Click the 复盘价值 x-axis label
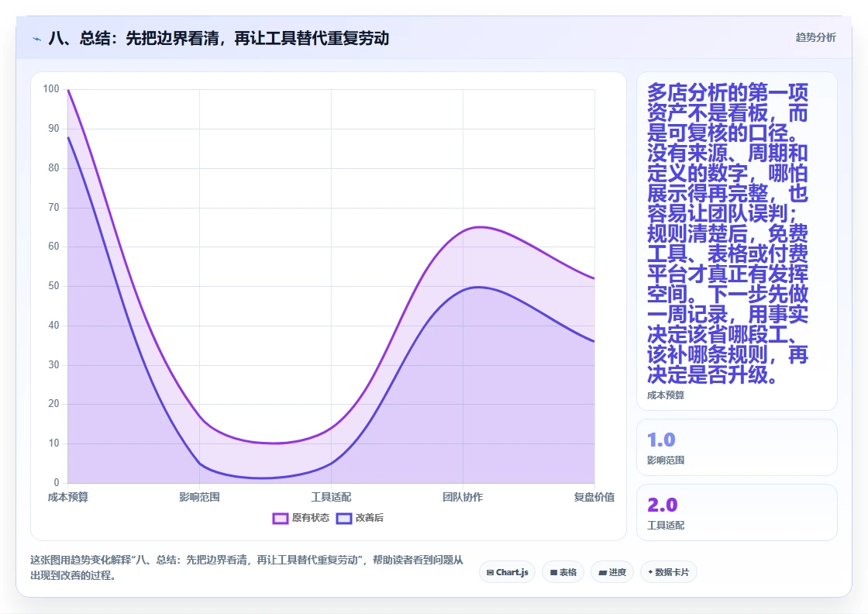Viewport: 868px width, 614px height. (594, 497)
